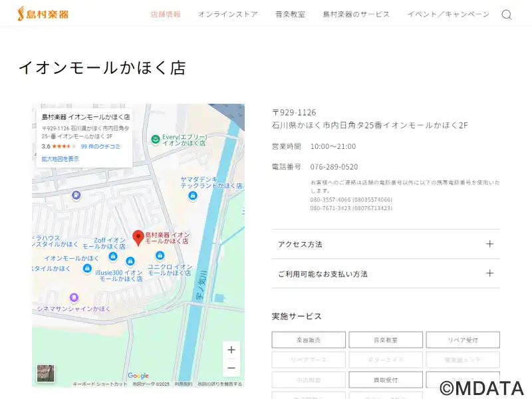Image resolution: width=532 pixels, height=399 pixels.
Task: Click the purple-blue parking-style marker on map
Action: tap(76, 195)
